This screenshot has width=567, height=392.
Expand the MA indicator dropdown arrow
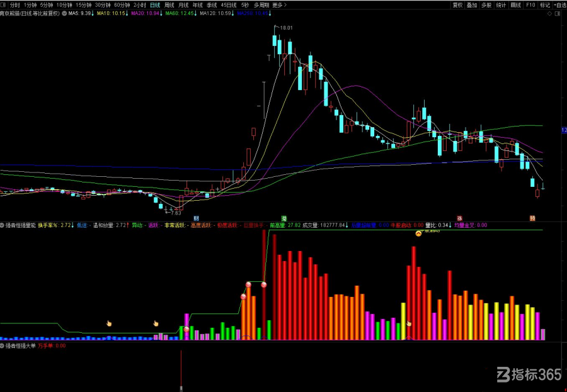point(64,13)
